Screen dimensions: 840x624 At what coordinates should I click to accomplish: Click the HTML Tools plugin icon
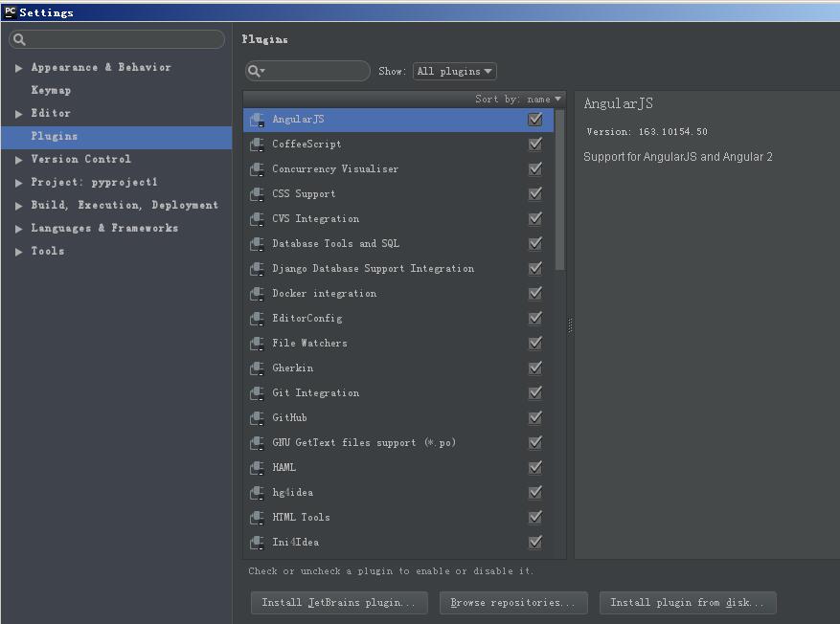pos(257,518)
